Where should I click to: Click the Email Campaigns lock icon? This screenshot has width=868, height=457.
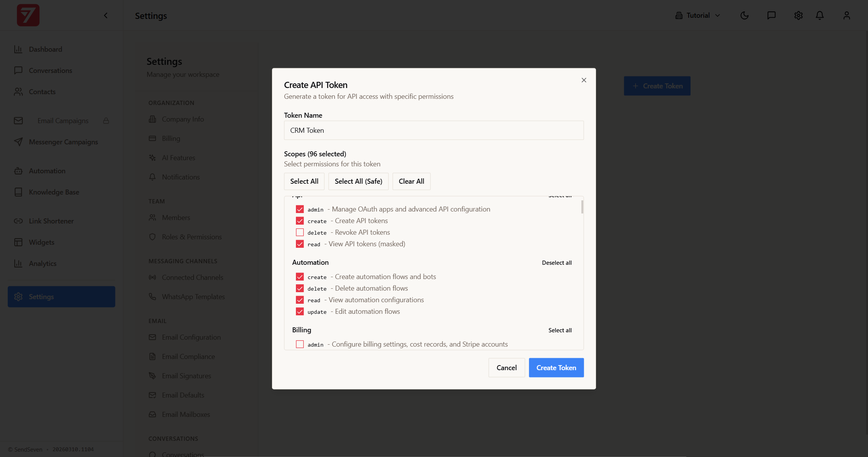(x=106, y=121)
